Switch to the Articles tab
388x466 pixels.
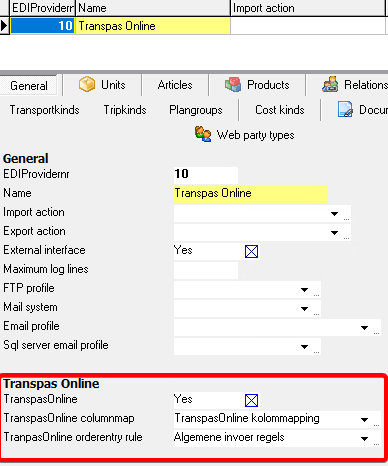175,85
